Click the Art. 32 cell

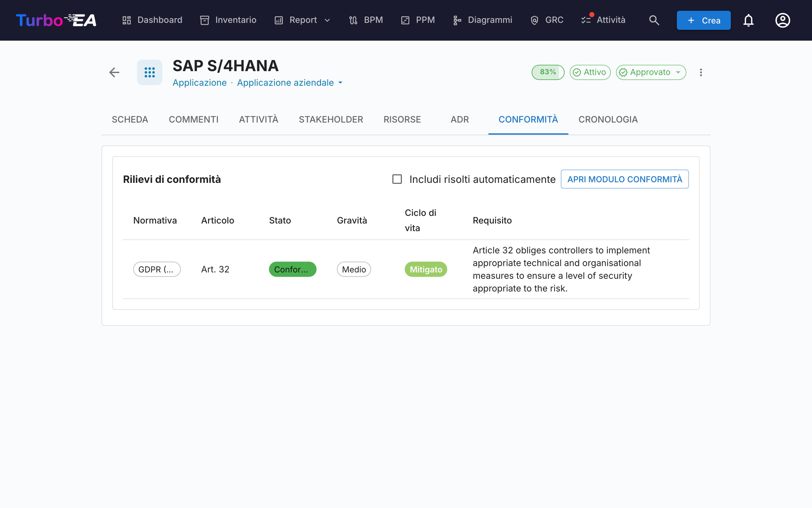215,269
